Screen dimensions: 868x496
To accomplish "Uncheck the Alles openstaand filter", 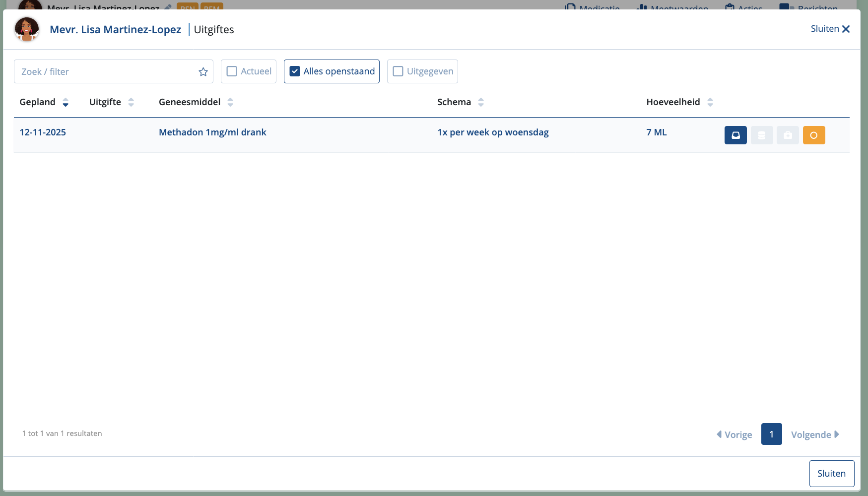I will 295,71.
